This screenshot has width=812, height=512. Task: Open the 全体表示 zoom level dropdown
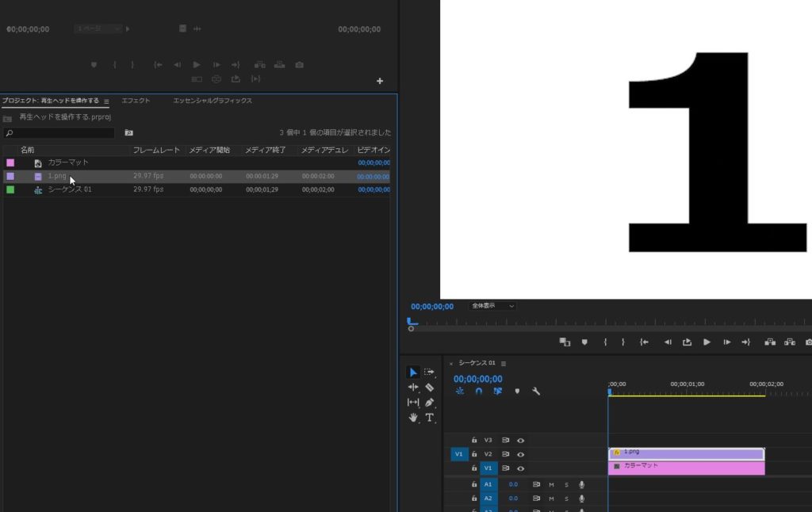tap(492, 306)
